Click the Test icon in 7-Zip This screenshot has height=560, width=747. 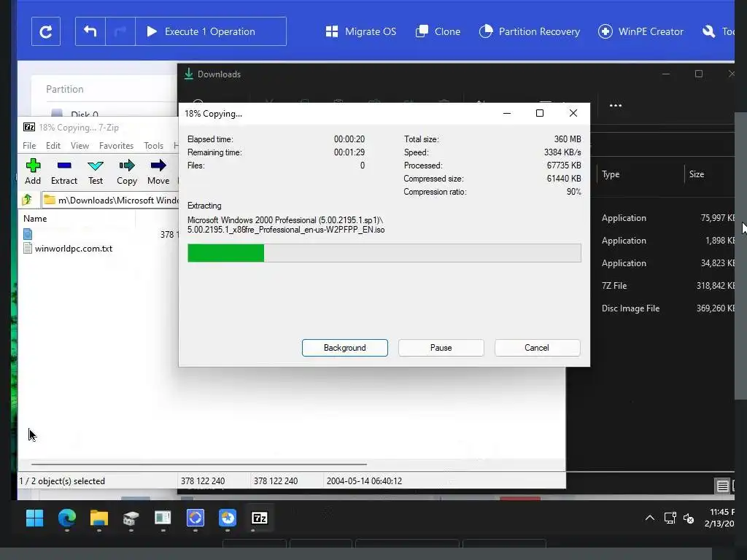(96, 172)
